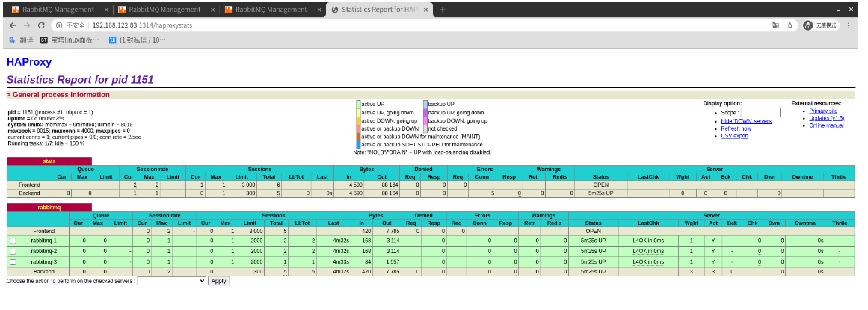Close the first RabbitMQ Management tab
868x310 pixels.
(x=107, y=10)
